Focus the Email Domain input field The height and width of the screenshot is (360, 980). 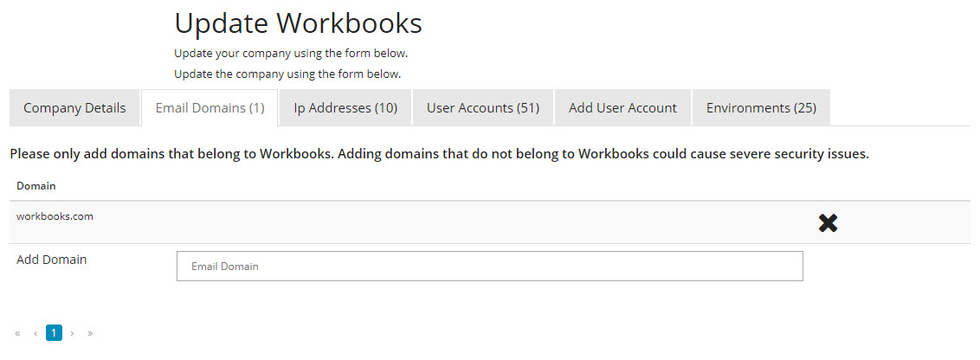click(x=489, y=267)
